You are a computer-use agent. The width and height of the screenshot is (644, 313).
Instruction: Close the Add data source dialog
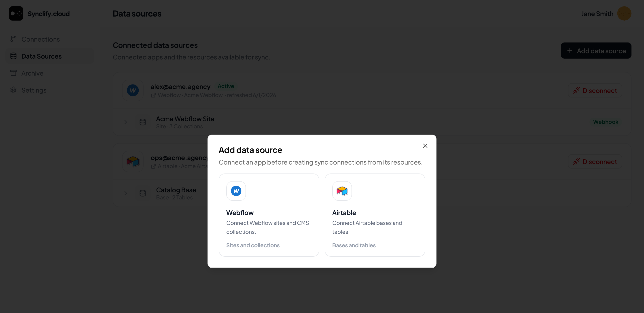[425, 146]
